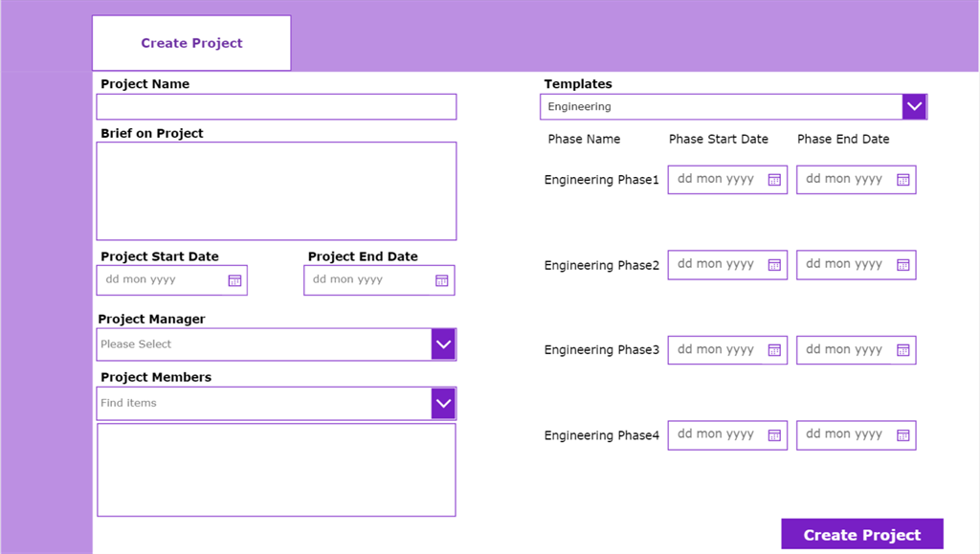The width and height of the screenshot is (980, 554).
Task: Select the Create Project tab
Action: tap(191, 43)
